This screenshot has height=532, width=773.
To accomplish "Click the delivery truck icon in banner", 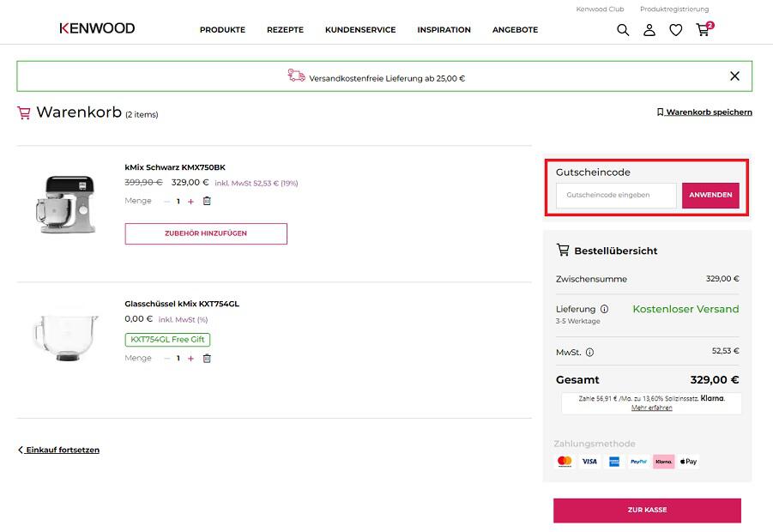I will (296, 76).
